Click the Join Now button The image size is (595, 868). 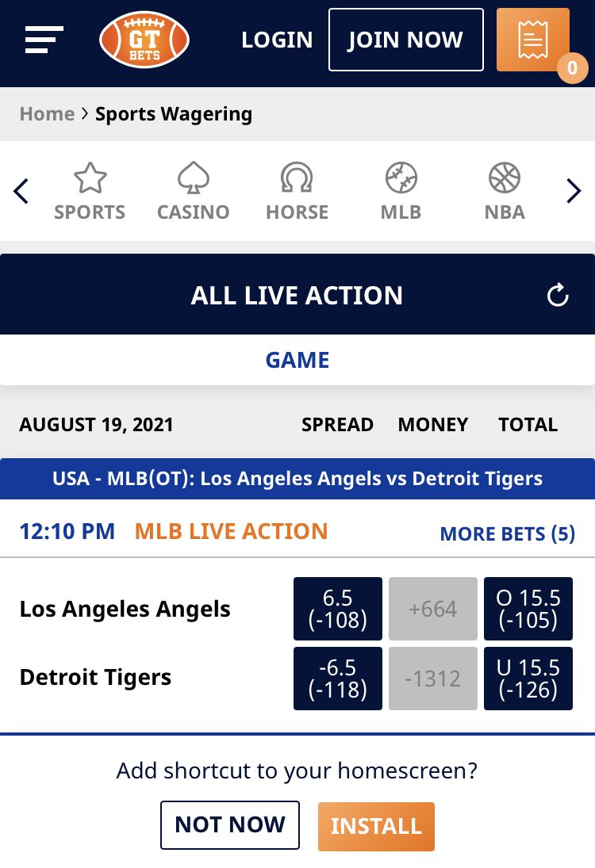tap(406, 40)
